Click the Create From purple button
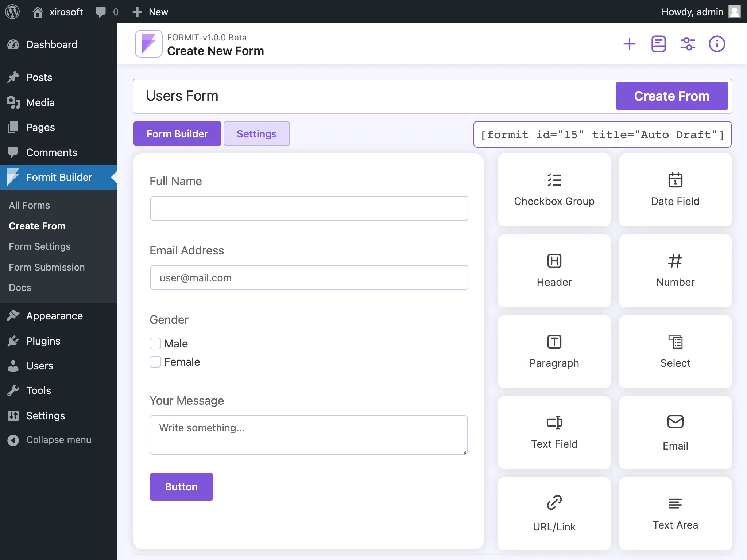Viewport: 747px width, 560px height. click(672, 96)
